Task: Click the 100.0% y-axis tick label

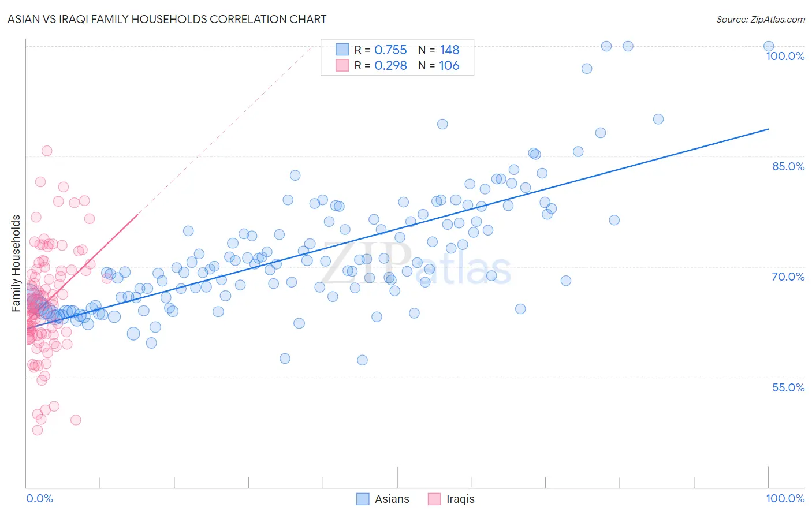Action: click(785, 56)
